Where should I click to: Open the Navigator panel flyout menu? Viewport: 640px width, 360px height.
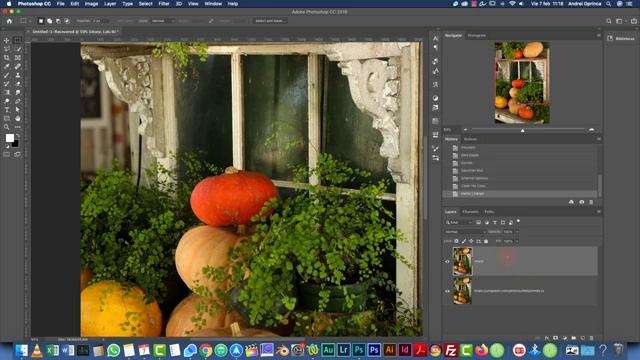click(598, 36)
